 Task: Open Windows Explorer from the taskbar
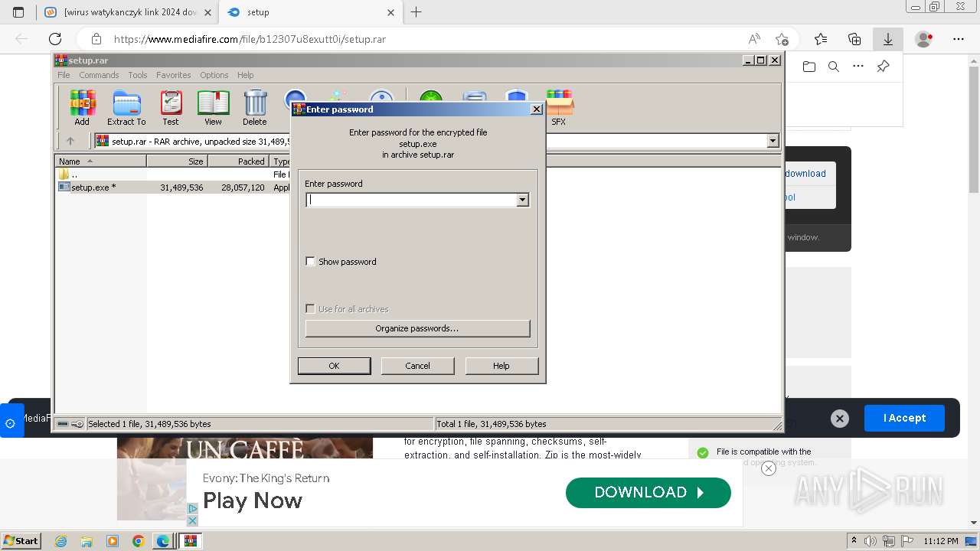[x=87, y=541]
